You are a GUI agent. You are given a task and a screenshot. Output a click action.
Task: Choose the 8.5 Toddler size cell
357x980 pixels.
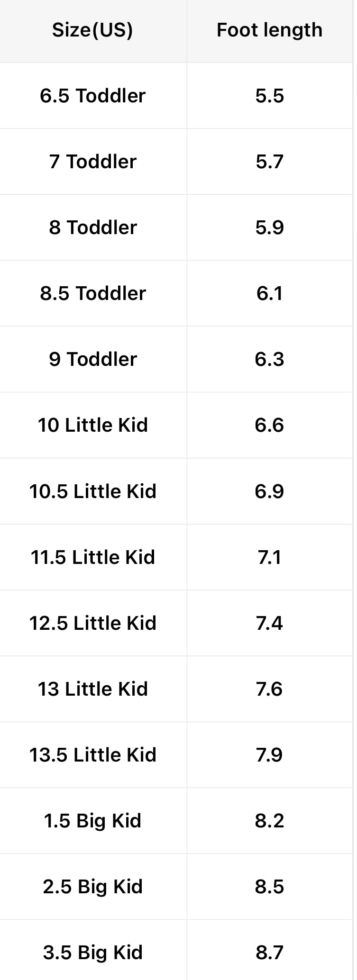click(x=92, y=293)
